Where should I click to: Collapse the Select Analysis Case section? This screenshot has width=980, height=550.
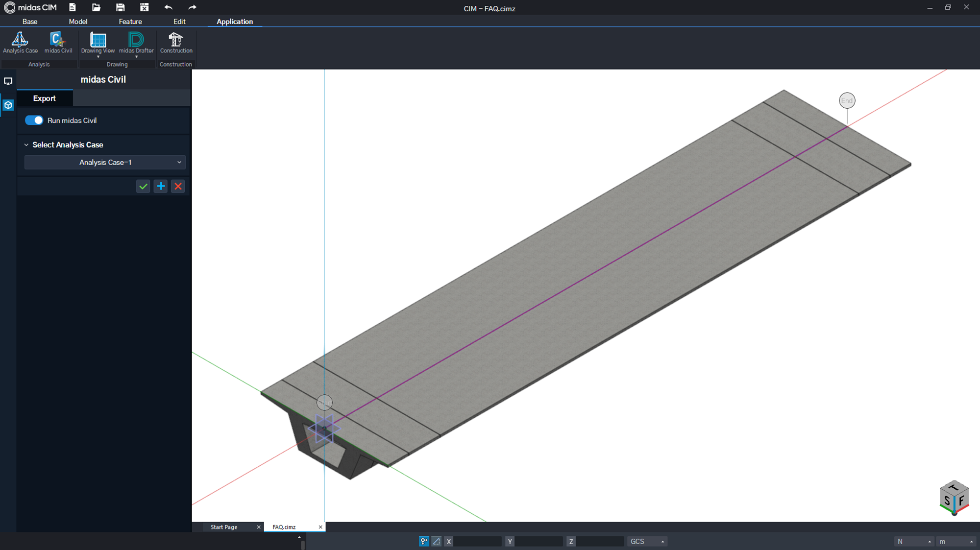tap(26, 145)
